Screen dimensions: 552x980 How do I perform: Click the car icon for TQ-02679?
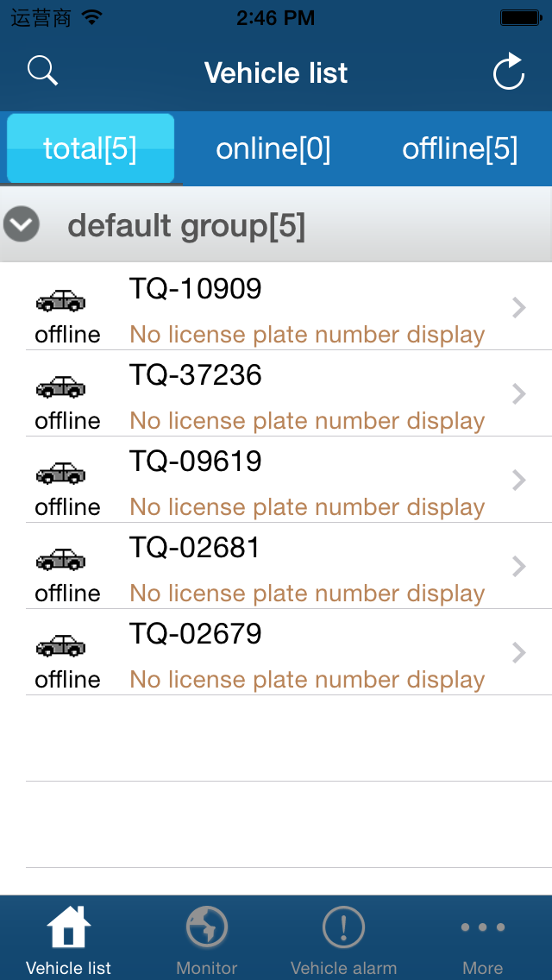tap(60, 645)
